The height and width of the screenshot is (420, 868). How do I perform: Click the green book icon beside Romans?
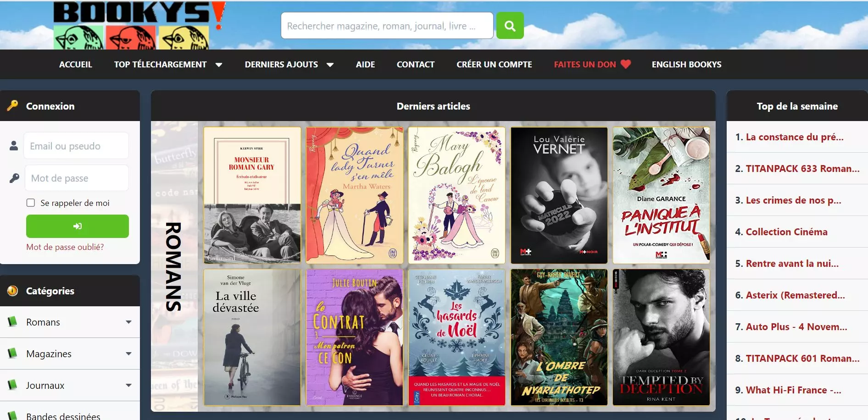[x=12, y=321]
